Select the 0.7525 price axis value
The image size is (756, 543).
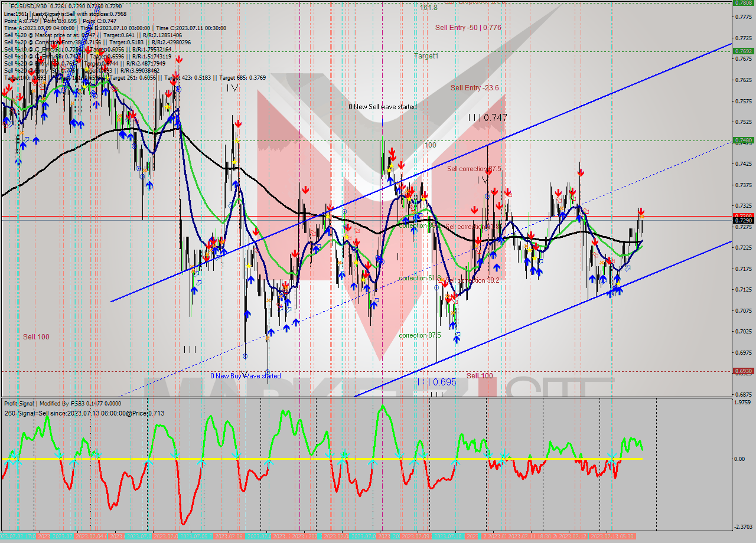coord(744,122)
